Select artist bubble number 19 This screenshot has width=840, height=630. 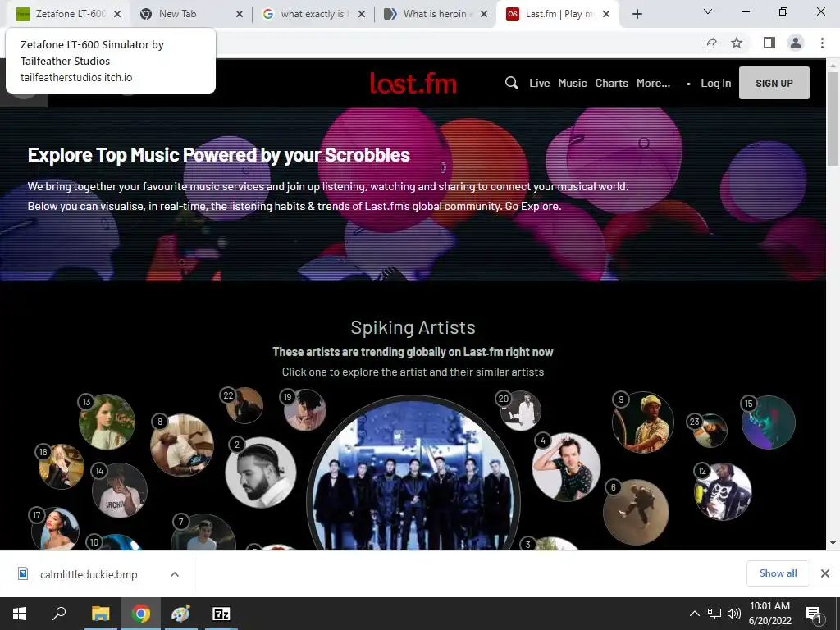(305, 410)
